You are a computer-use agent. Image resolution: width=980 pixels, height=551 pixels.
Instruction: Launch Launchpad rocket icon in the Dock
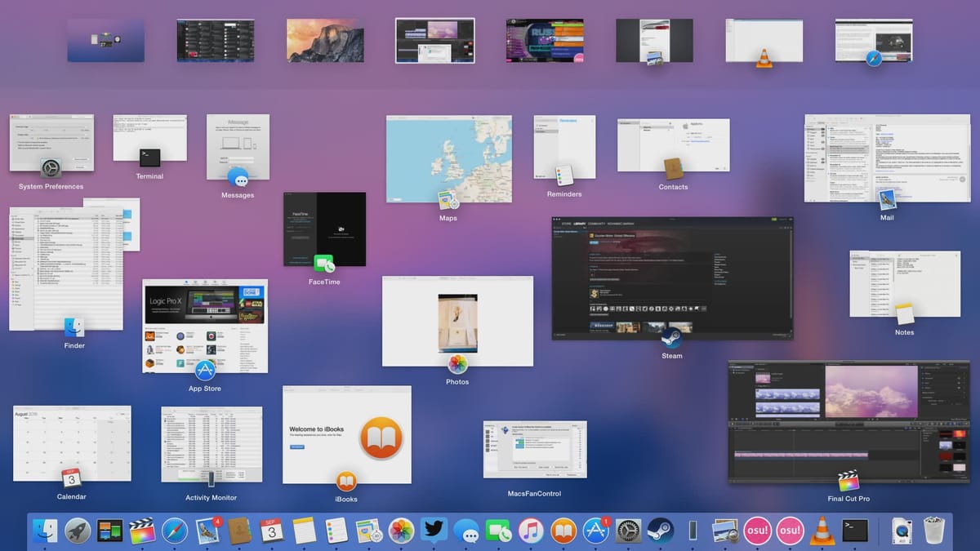click(78, 531)
